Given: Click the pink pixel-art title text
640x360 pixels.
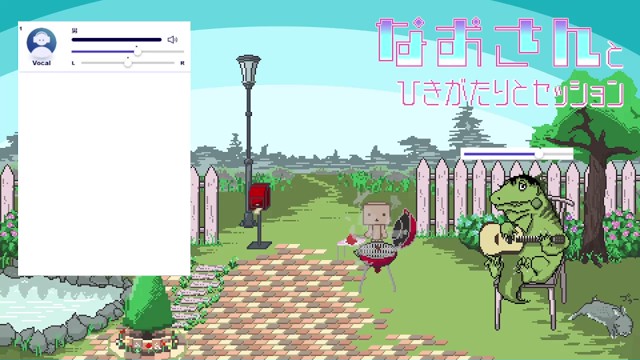Looking at the screenshot, I should click(x=500, y=43).
